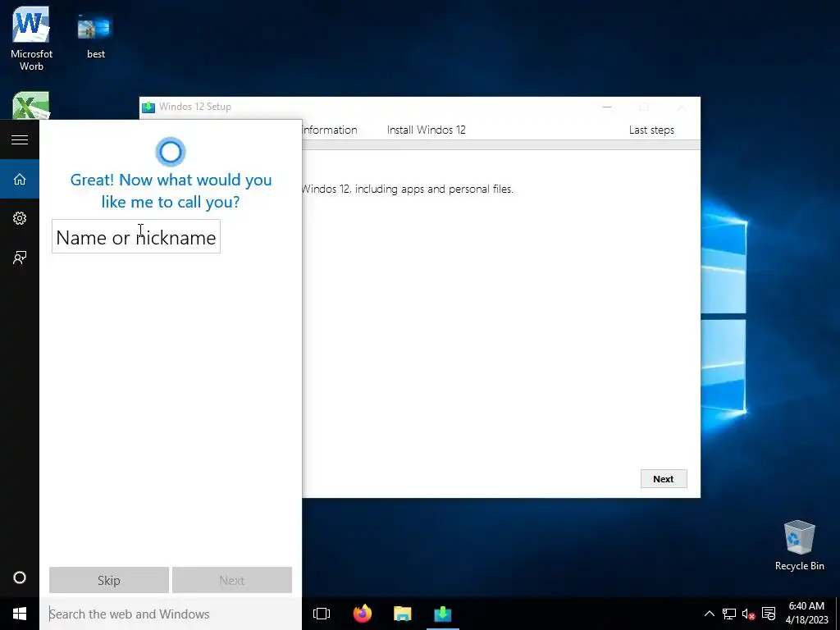Open Cortana feedback icon
This screenshot has width=840, height=630.
coord(20,258)
